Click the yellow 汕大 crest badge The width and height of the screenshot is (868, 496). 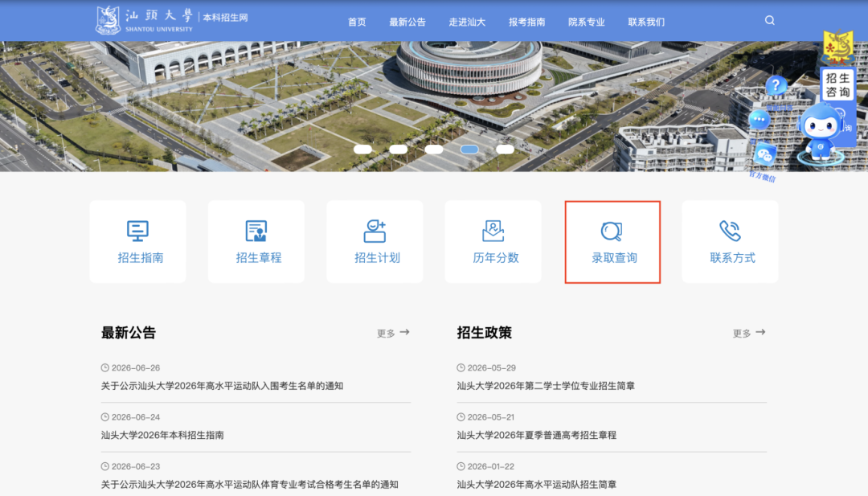(x=838, y=47)
